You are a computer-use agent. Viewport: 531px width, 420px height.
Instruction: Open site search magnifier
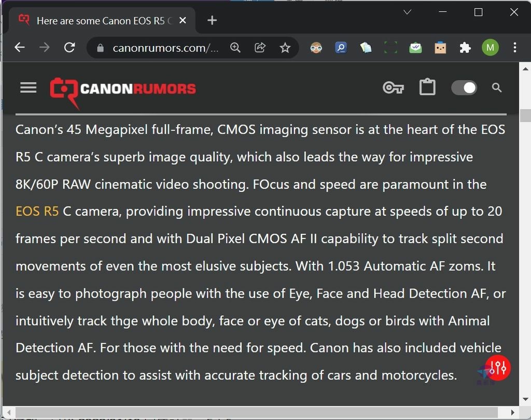496,88
